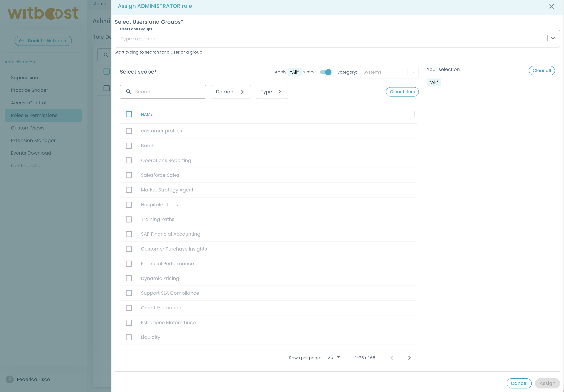The height and width of the screenshot is (392, 564).
Task: Open the Type filter
Action: (271, 92)
